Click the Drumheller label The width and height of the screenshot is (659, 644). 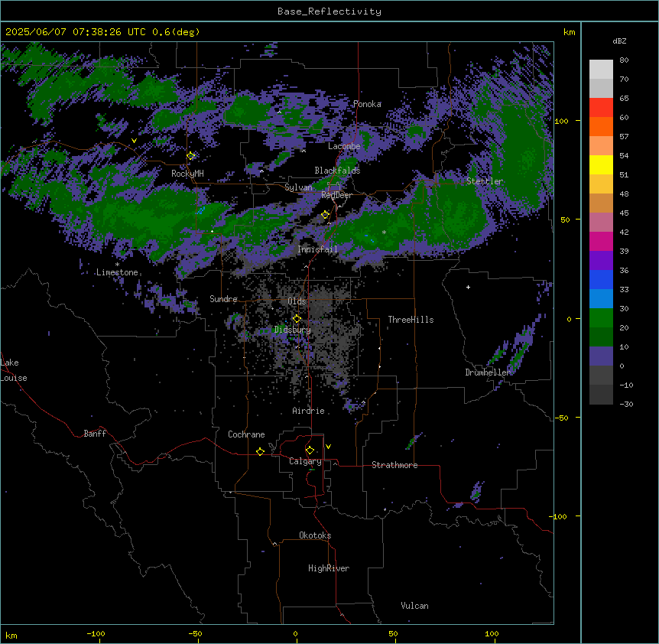pos(488,372)
